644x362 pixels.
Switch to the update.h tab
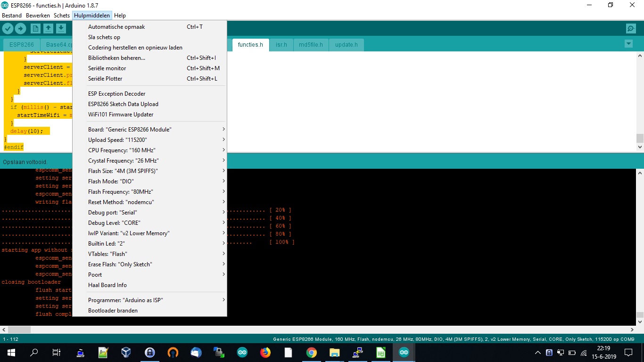pos(347,45)
